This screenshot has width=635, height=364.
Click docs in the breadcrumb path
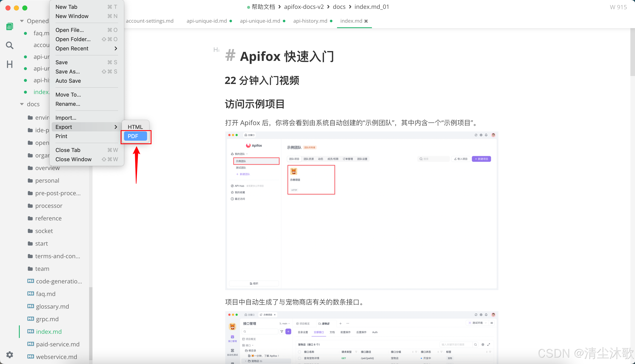pyautogui.click(x=339, y=7)
